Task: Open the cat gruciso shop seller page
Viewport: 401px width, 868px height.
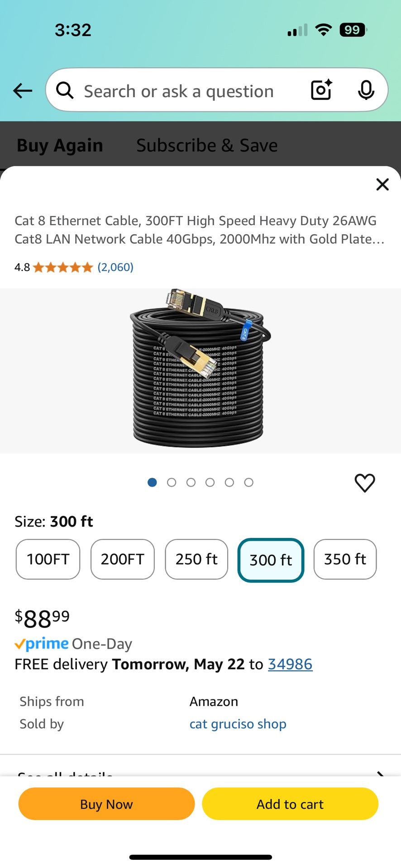Action: coord(238,724)
